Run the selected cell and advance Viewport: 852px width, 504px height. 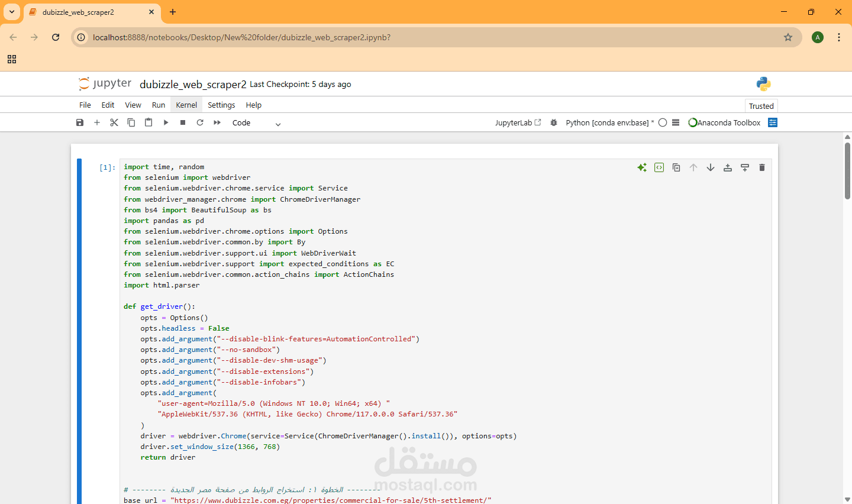pos(166,122)
